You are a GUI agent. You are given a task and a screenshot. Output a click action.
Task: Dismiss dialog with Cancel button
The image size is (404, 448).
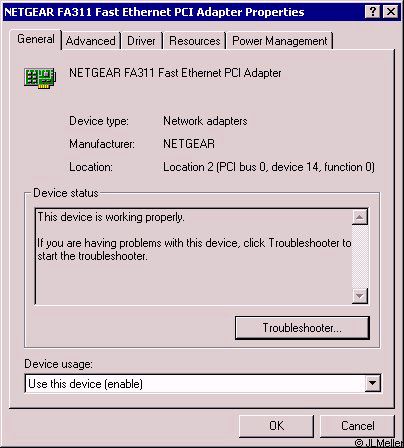click(358, 426)
